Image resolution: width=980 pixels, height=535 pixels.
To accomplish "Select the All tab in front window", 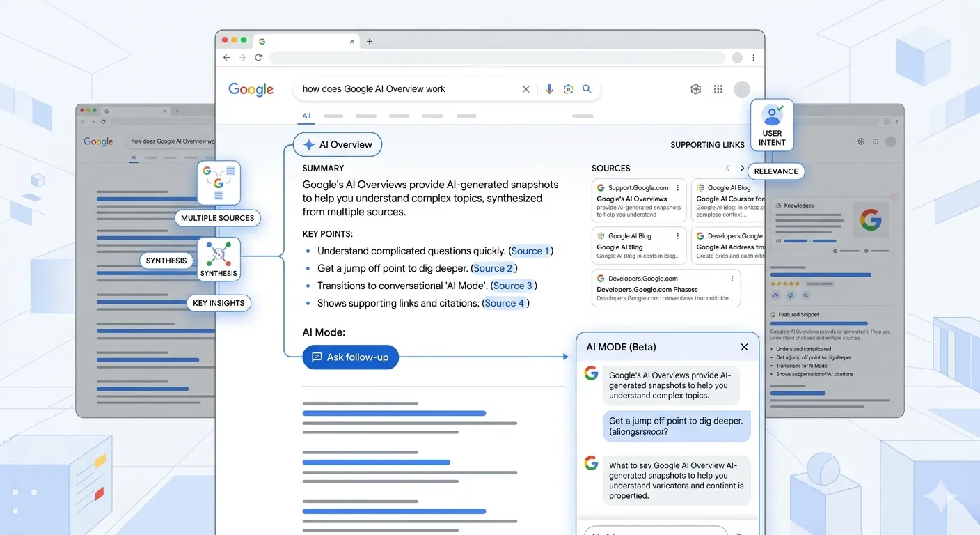I will click(306, 116).
